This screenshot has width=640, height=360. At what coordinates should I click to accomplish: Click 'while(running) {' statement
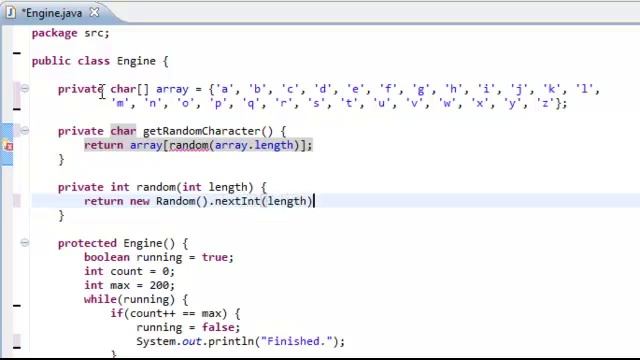pyautogui.click(x=136, y=300)
